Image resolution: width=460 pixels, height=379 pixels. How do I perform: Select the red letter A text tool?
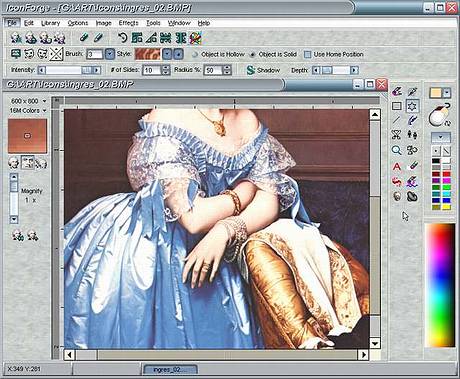[396, 166]
